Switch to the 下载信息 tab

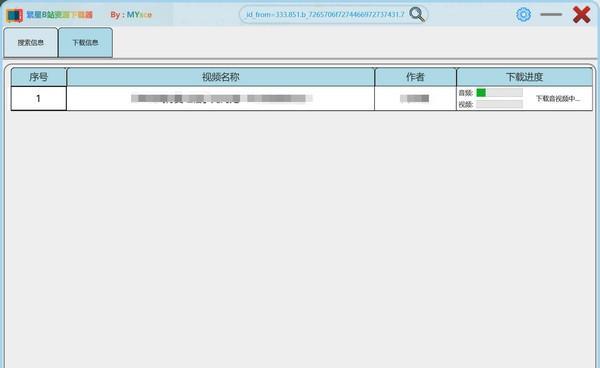point(85,42)
